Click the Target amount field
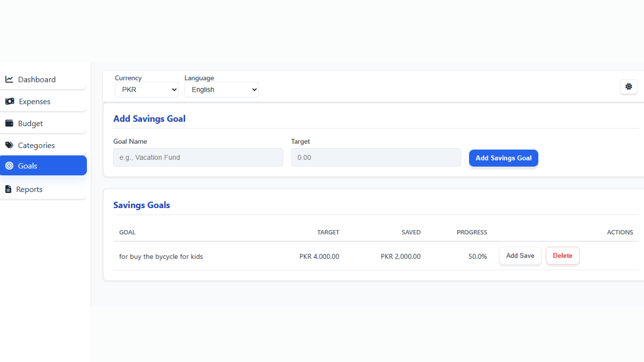The image size is (644, 362). click(x=376, y=157)
